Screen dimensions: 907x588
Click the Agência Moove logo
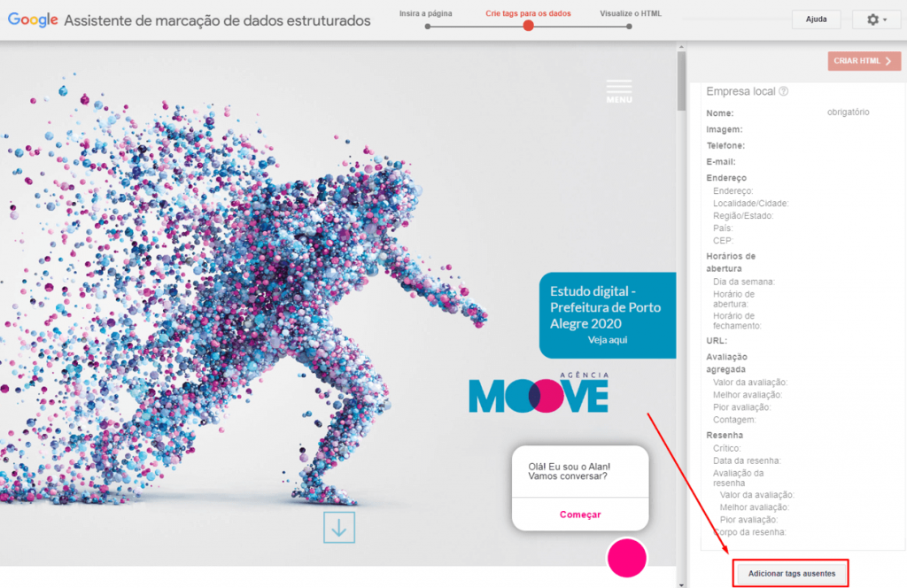[x=539, y=392]
